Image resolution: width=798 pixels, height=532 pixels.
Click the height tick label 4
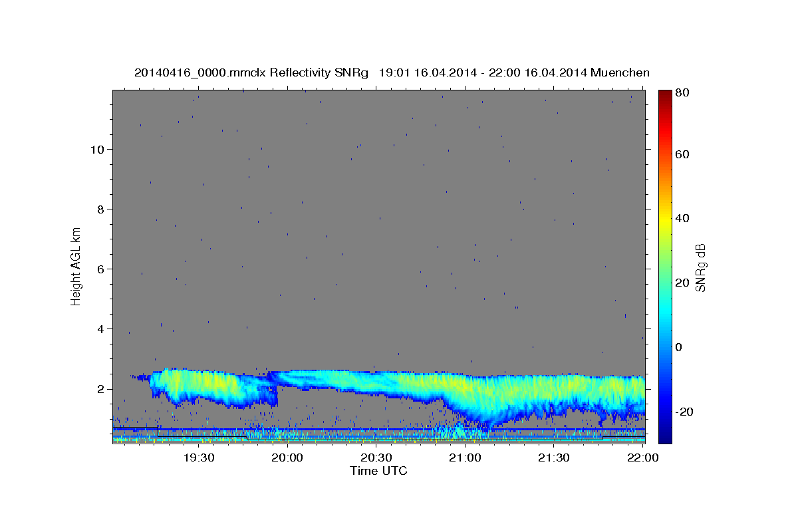(x=102, y=329)
